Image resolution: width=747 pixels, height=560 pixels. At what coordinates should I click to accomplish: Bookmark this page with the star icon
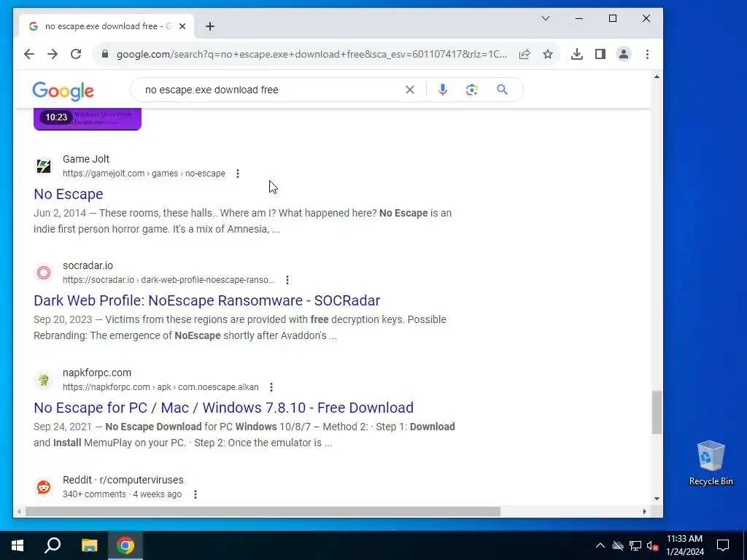click(548, 54)
